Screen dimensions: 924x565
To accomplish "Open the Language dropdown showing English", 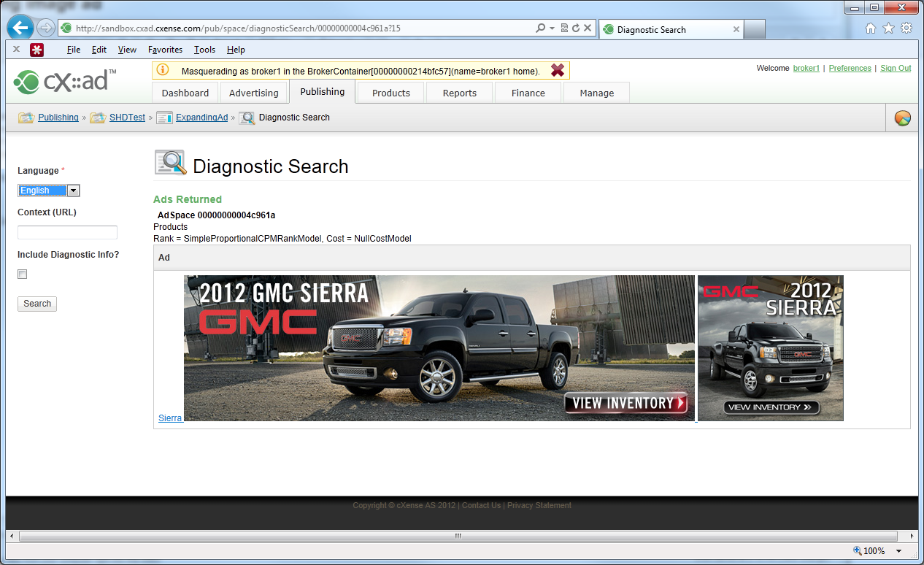I will coord(49,191).
